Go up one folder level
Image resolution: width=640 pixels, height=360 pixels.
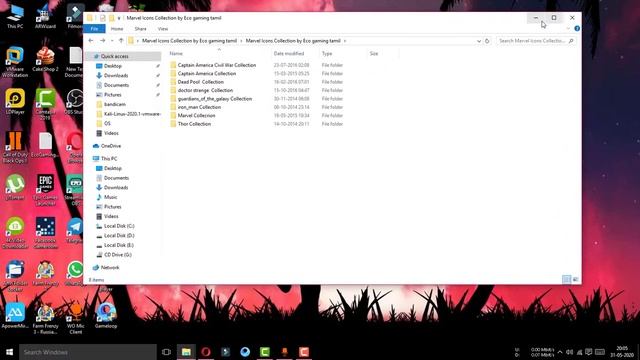(121, 41)
